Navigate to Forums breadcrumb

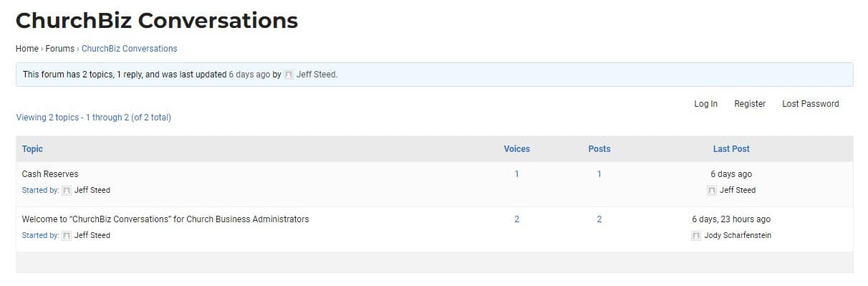tap(60, 49)
